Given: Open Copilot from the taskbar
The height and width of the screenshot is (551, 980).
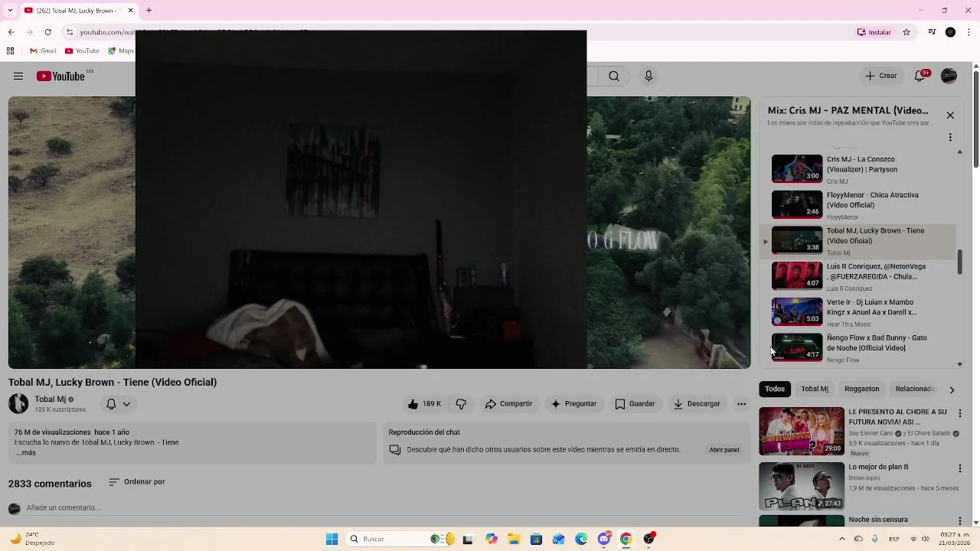Looking at the screenshot, I should tap(492, 539).
